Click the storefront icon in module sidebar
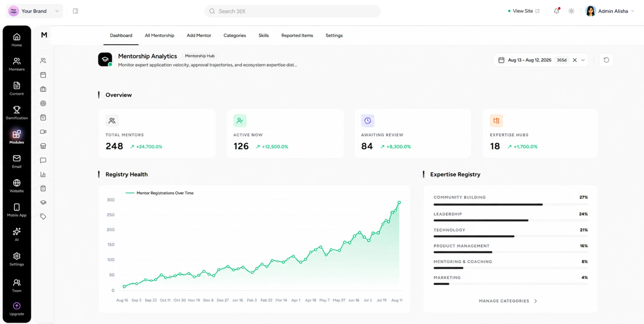644x324 pixels. [x=43, y=146]
